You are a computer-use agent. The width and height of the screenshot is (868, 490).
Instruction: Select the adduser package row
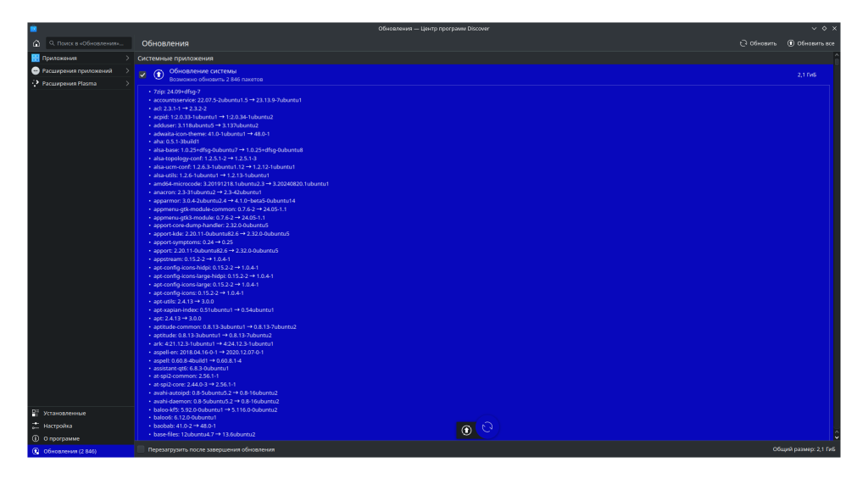tap(206, 125)
